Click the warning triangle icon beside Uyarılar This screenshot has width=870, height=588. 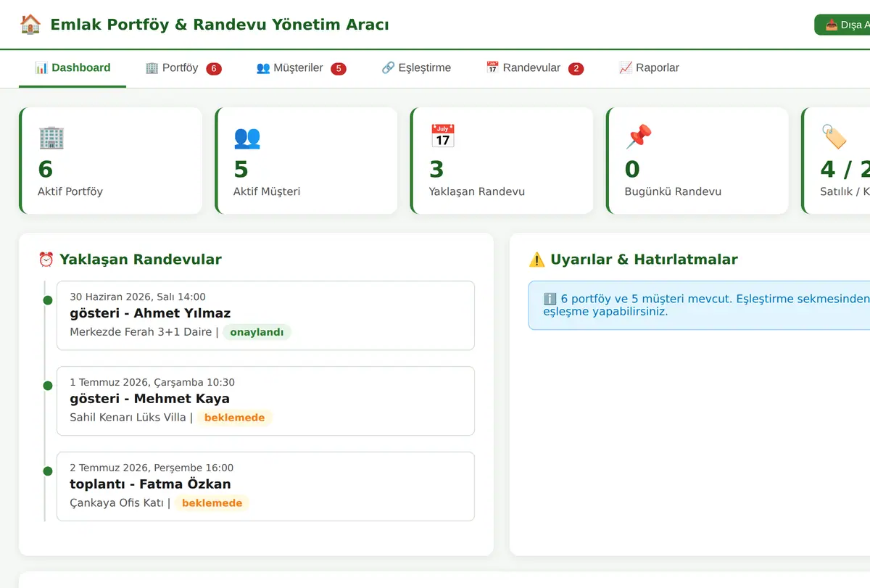coord(536,260)
